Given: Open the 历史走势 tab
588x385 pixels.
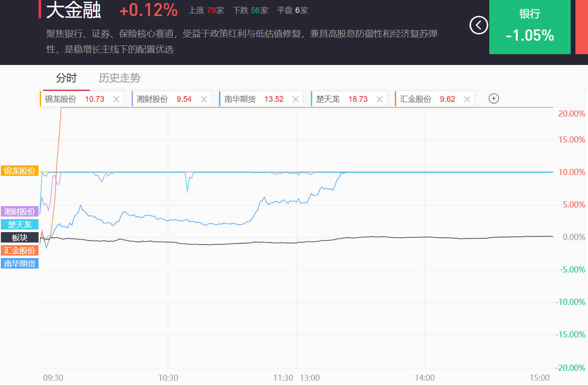Looking at the screenshot, I should click(x=120, y=78).
